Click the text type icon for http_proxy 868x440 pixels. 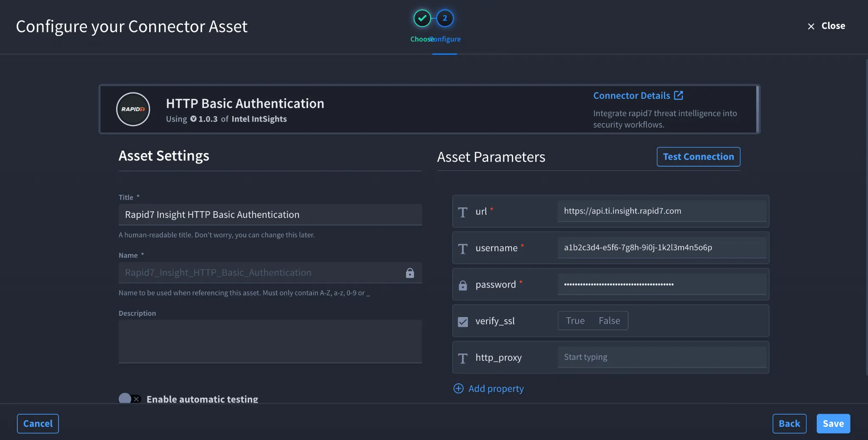463,358
